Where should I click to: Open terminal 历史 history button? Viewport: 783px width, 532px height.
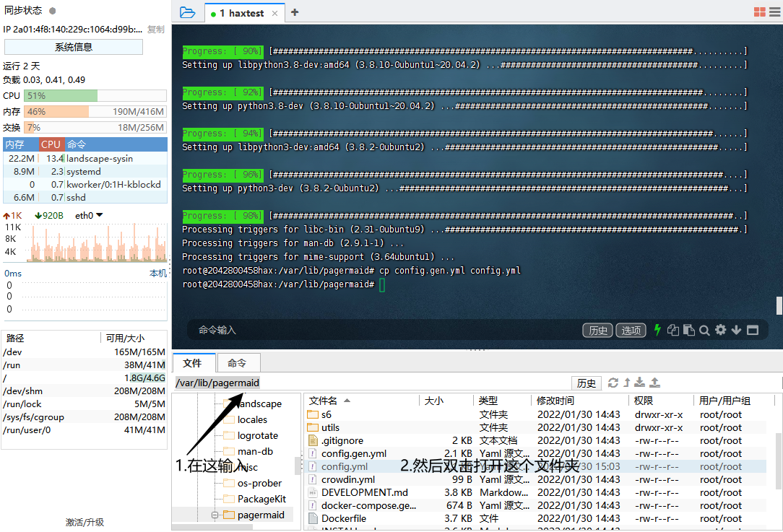click(x=598, y=331)
